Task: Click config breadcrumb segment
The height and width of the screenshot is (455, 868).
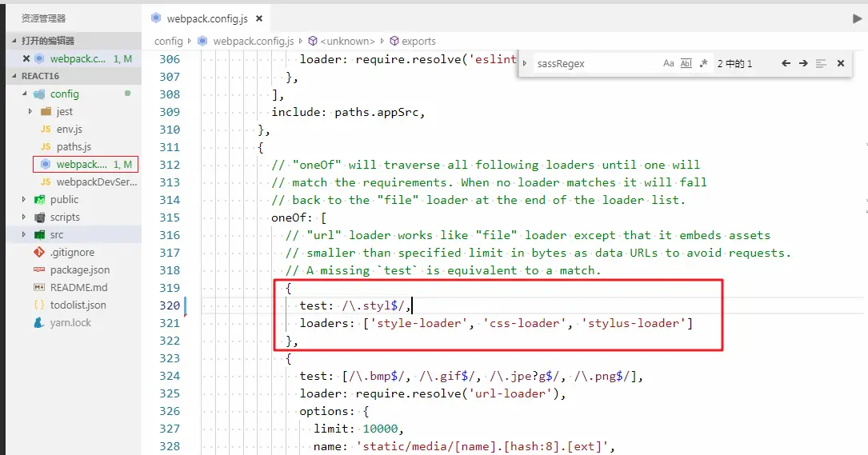Action: point(168,42)
